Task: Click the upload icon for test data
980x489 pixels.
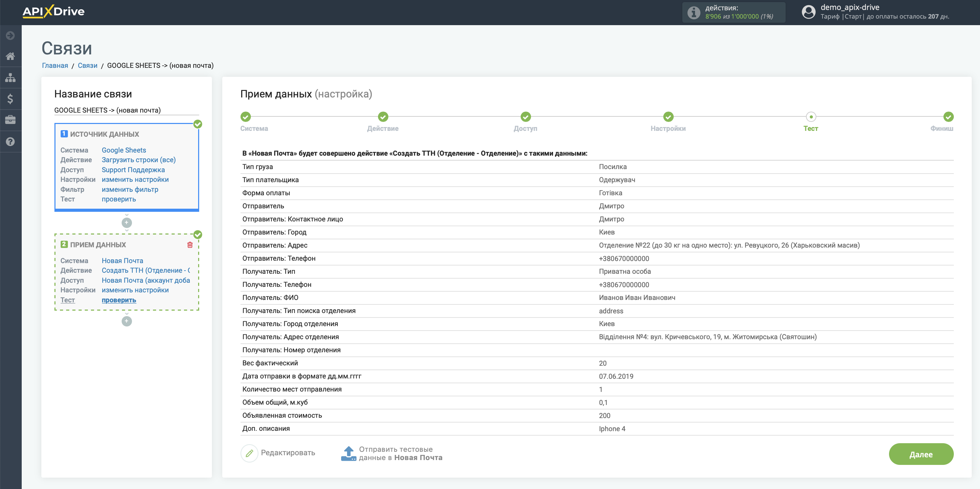Action: pyautogui.click(x=348, y=453)
